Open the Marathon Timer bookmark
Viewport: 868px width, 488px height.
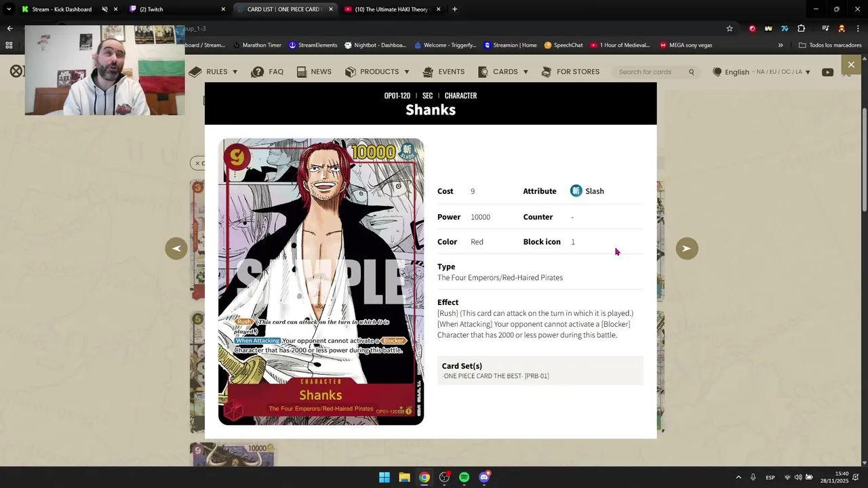[x=257, y=45]
